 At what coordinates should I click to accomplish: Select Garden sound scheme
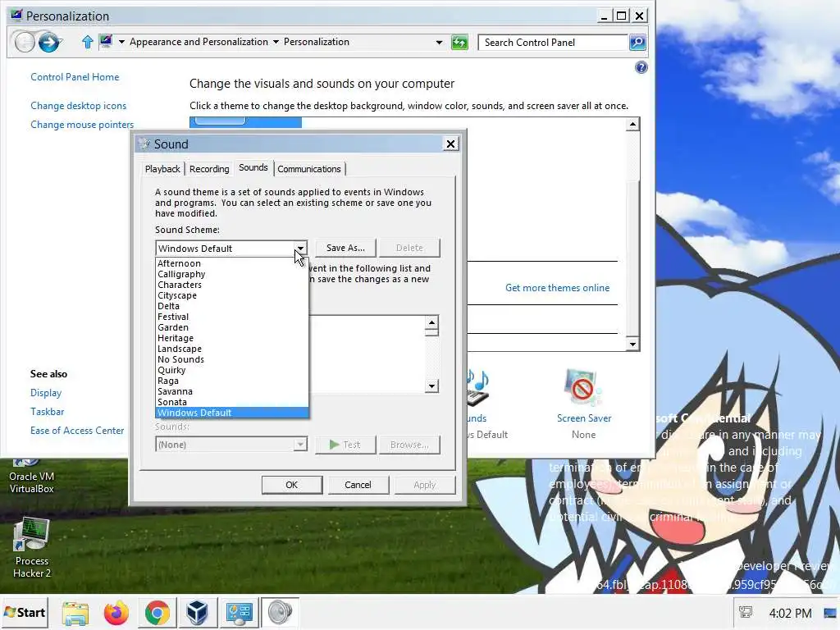pos(231,328)
